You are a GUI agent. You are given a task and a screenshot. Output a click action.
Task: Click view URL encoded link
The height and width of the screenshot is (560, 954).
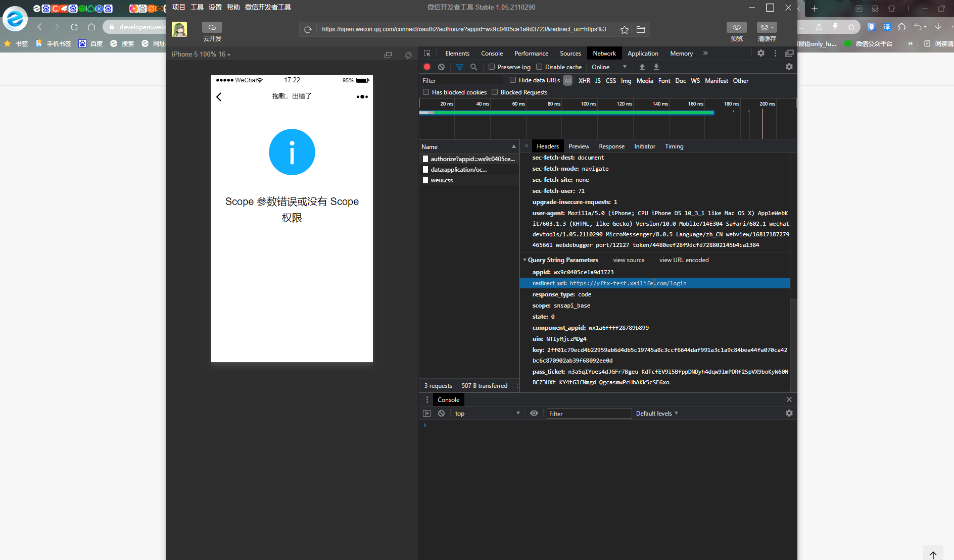tap(684, 260)
